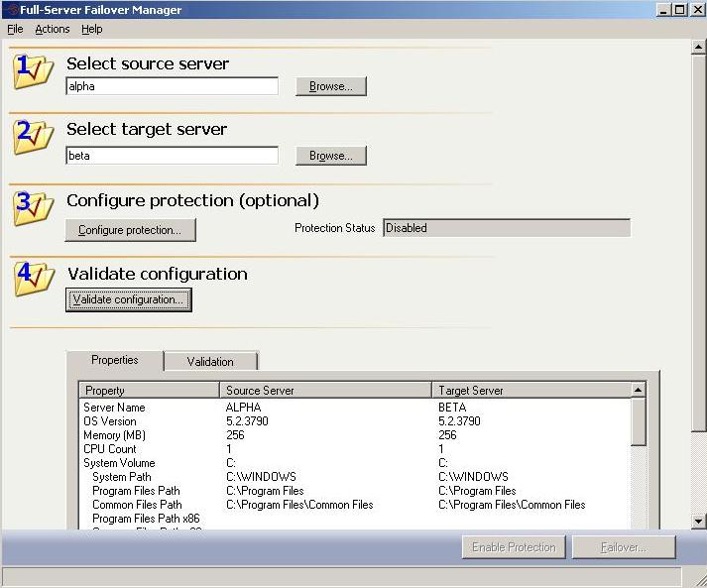
Task: Click the main window scroll down arrow
Action: click(698, 521)
